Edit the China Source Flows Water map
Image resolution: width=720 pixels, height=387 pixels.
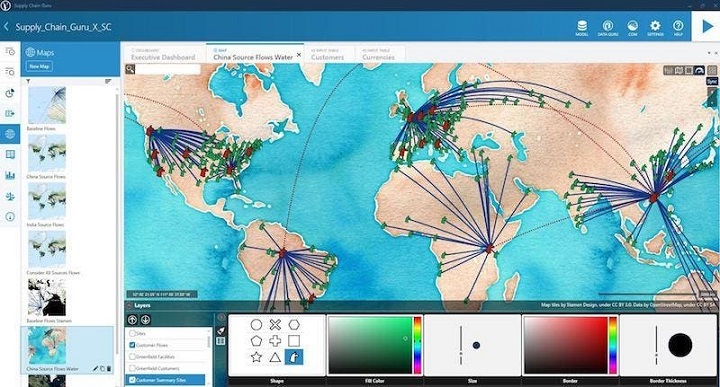pos(96,369)
